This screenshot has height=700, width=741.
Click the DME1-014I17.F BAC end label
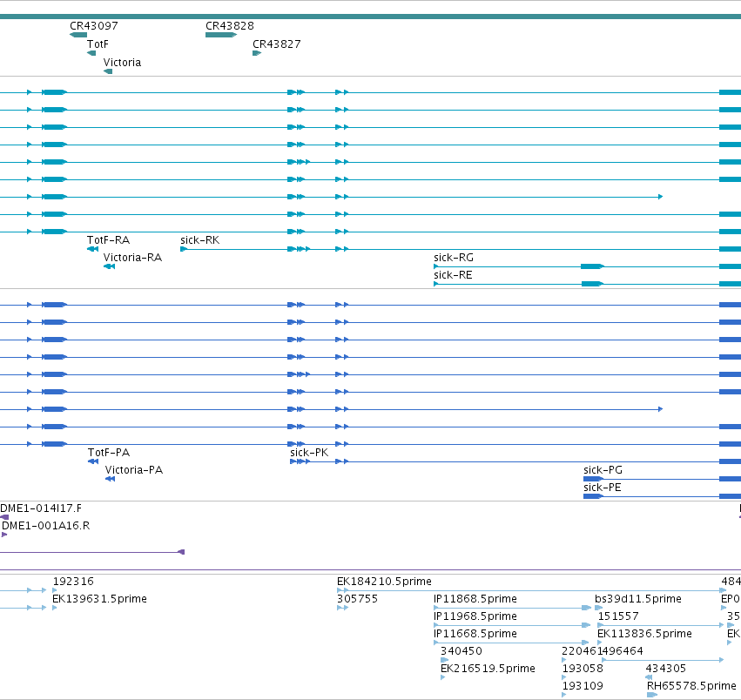click(x=41, y=508)
